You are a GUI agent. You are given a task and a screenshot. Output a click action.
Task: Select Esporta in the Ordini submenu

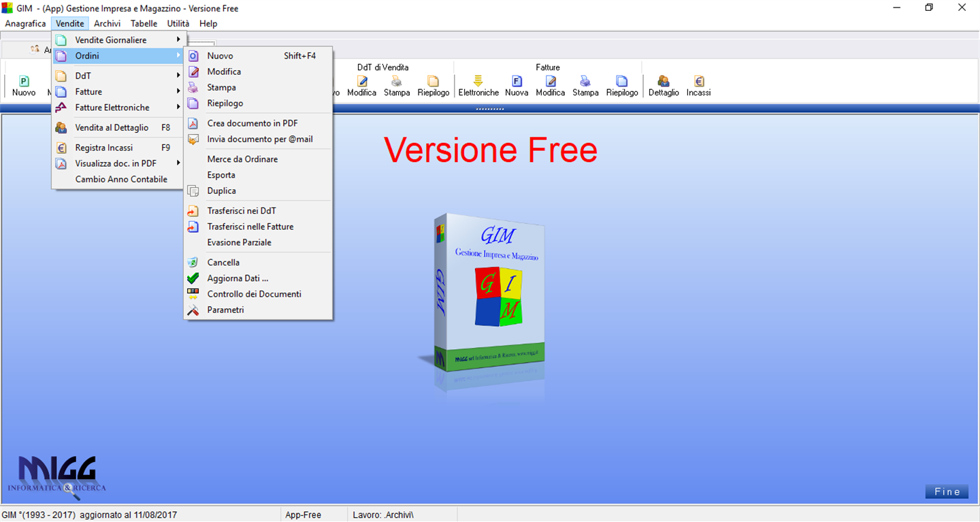[258, 175]
